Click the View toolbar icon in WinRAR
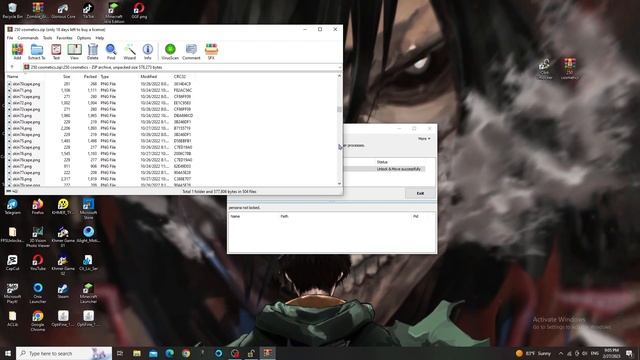 [74, 52]
